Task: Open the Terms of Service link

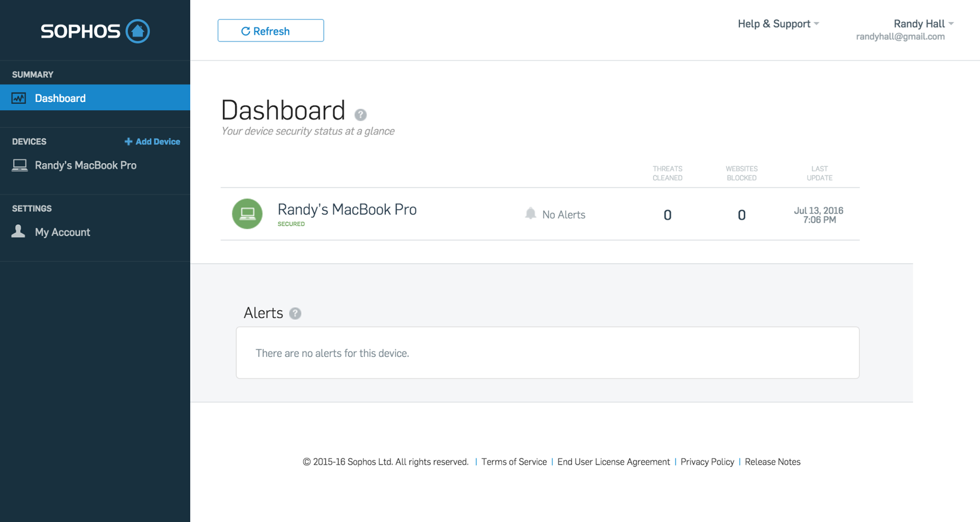Action: 514,462
